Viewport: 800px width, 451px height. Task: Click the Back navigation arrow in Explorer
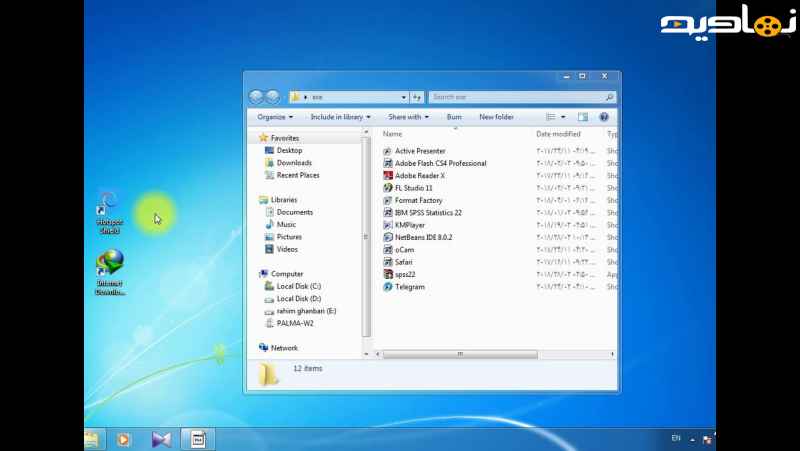coord(256,96)
